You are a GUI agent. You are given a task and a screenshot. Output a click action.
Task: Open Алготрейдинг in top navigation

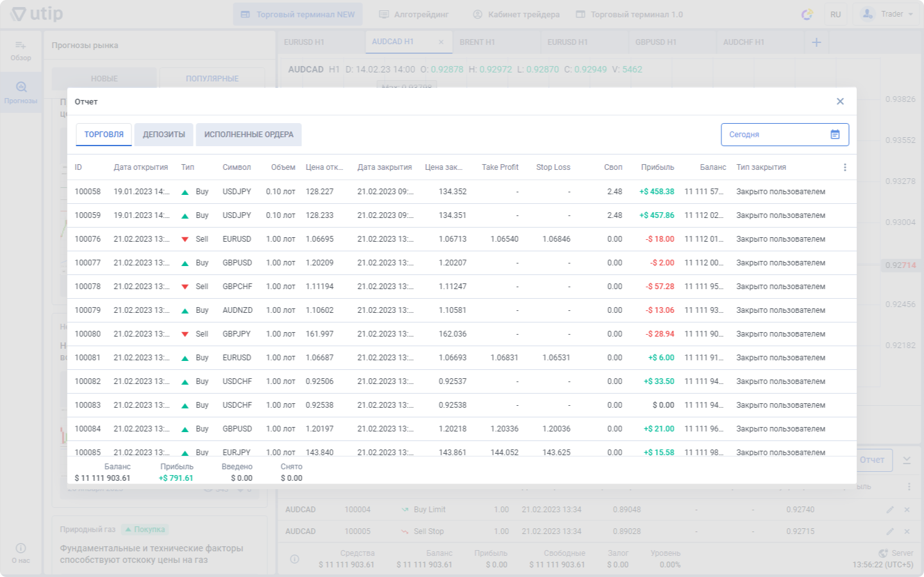414,14
